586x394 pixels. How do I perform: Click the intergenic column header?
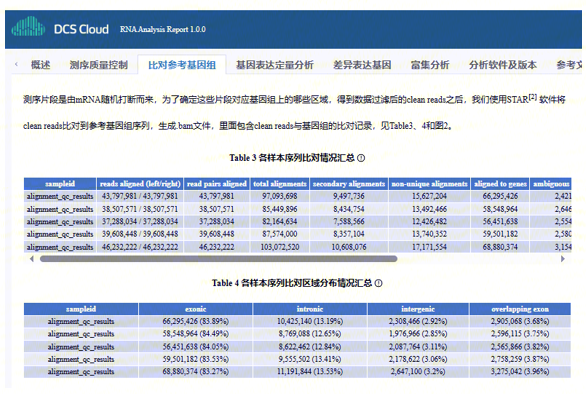point(418,309)
